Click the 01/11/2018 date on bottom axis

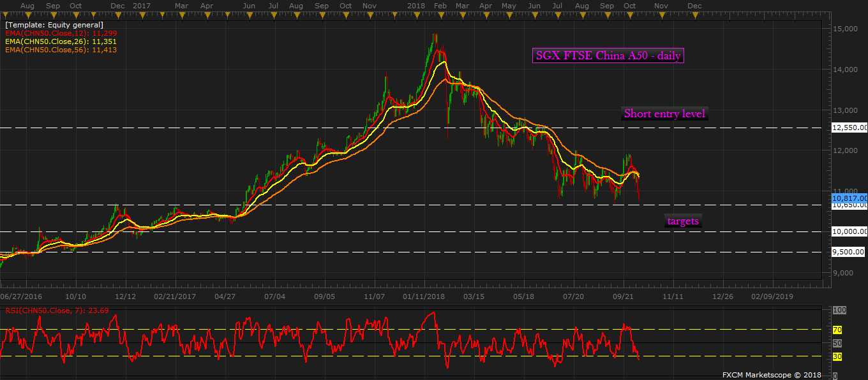424,296
